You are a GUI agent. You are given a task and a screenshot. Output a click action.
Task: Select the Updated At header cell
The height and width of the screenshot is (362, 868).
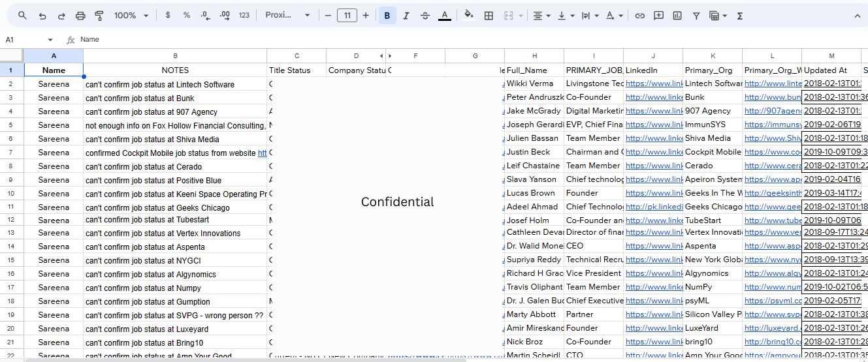[831, 70]
